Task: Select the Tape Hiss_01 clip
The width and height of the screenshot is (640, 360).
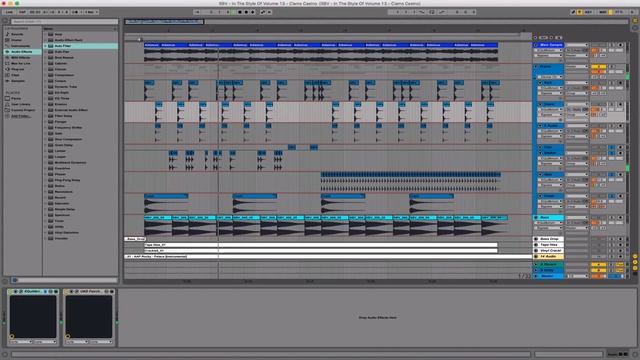Action: point(321,245)
